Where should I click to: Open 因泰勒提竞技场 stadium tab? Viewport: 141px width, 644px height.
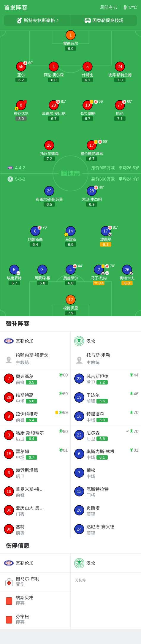pos(104,20)
